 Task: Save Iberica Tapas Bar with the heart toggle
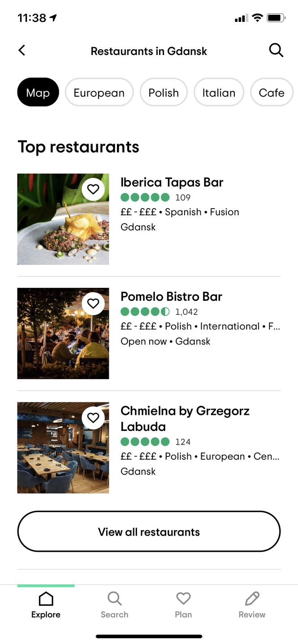coord(93,189)
